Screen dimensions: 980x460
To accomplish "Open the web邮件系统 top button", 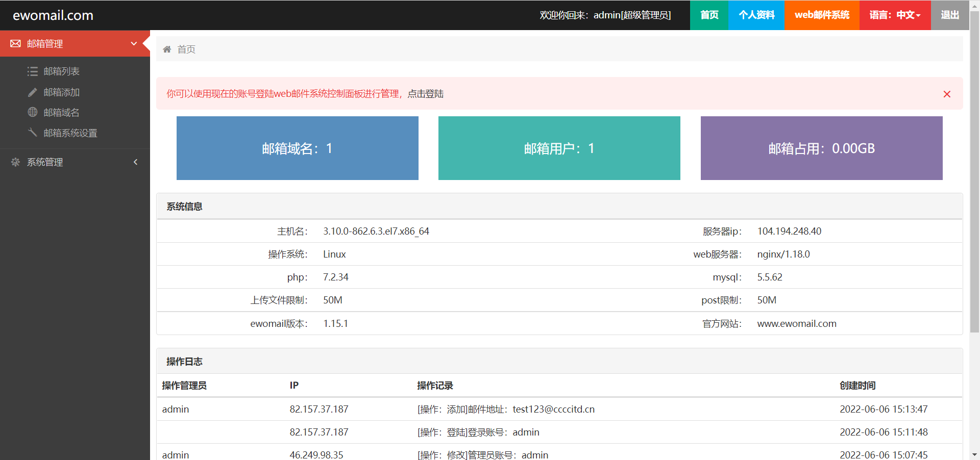I will coord(822,15).
